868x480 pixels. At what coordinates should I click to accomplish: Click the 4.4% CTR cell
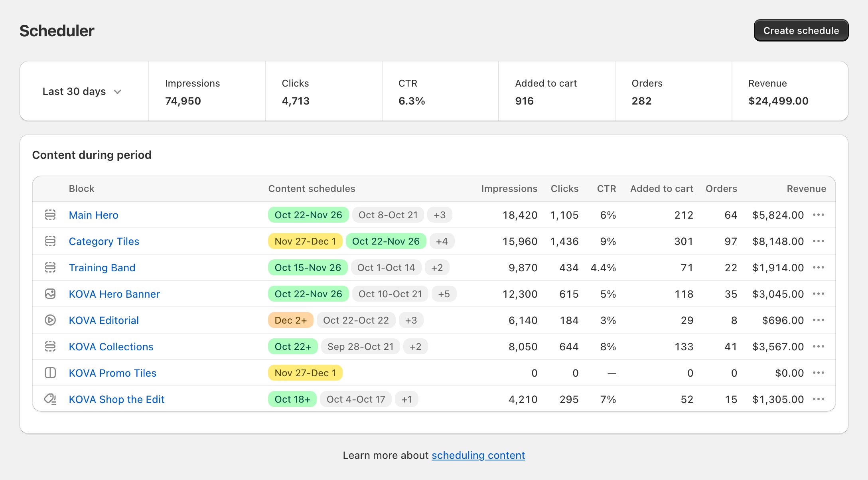coord(603,268)
